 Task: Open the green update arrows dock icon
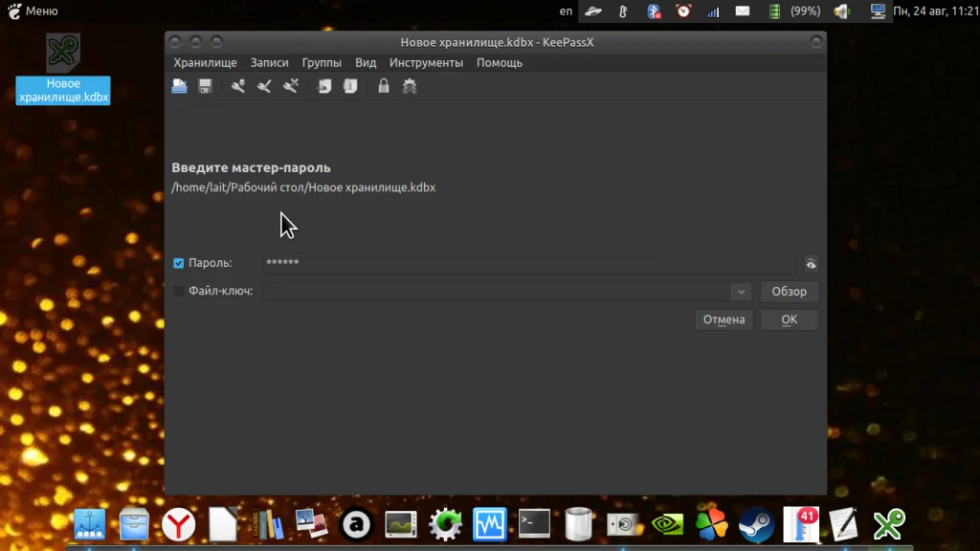pyautogui.click(x=445, y=524)
